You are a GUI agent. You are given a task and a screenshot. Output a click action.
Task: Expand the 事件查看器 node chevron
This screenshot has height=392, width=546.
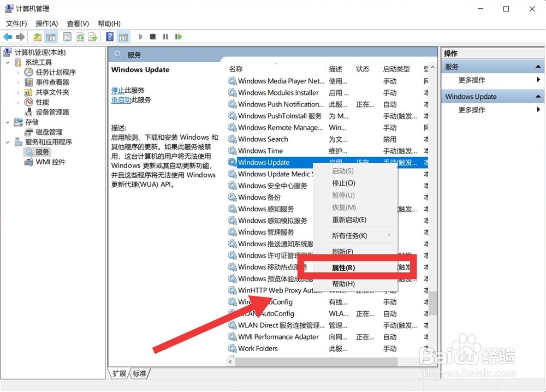18,82
